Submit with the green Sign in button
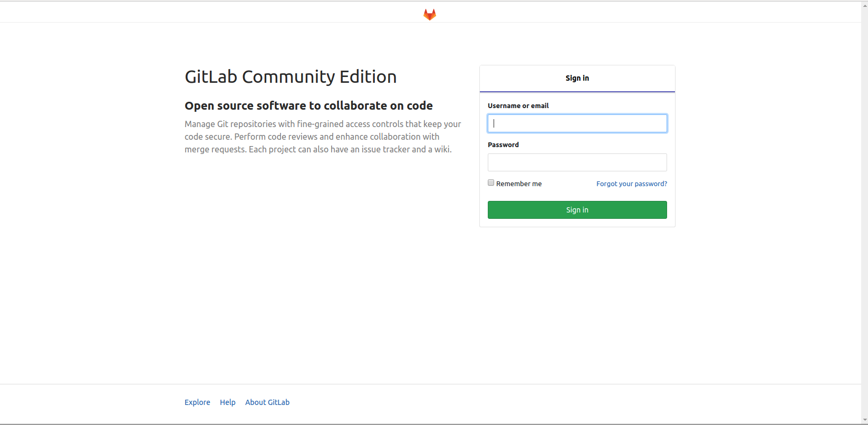This screenshot has width=868, height=425. 577,210
